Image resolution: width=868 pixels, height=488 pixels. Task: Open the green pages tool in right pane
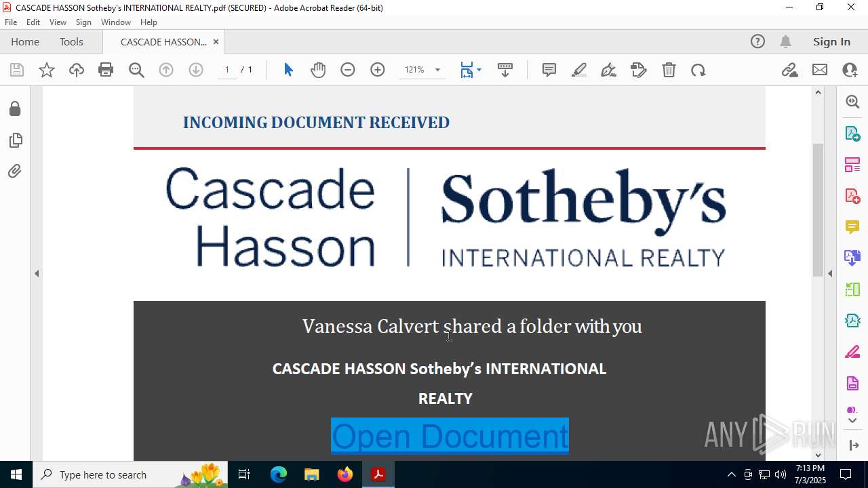point(852,289)
